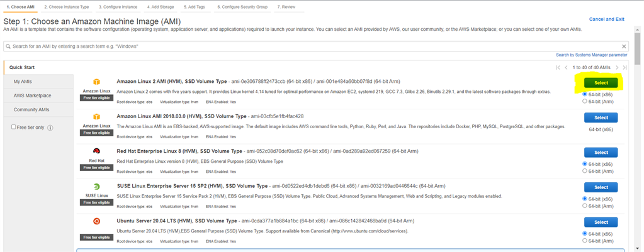
Task: Click Red Hat Enterprise Linux 8 (HVM) title
Action: (179, 151)
